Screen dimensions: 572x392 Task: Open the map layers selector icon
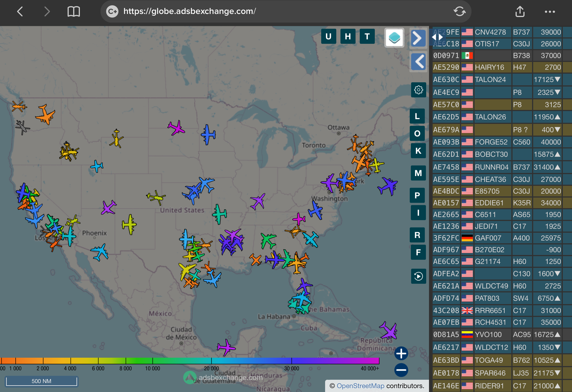394,38
